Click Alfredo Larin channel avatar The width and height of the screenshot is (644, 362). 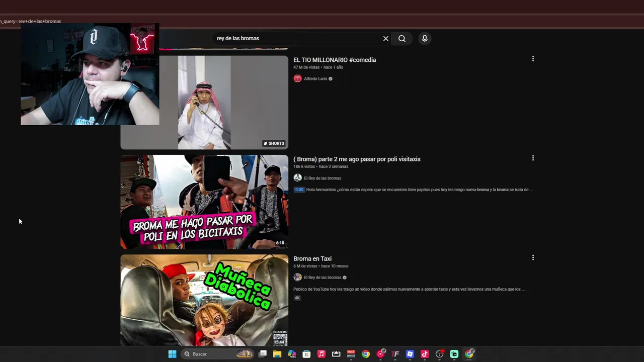pos(297,78)
